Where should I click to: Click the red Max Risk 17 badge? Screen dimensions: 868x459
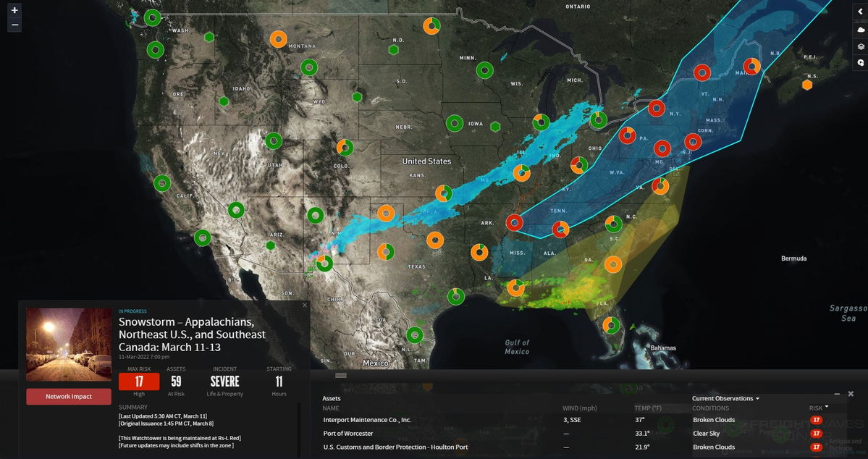[x=139, y=382]
